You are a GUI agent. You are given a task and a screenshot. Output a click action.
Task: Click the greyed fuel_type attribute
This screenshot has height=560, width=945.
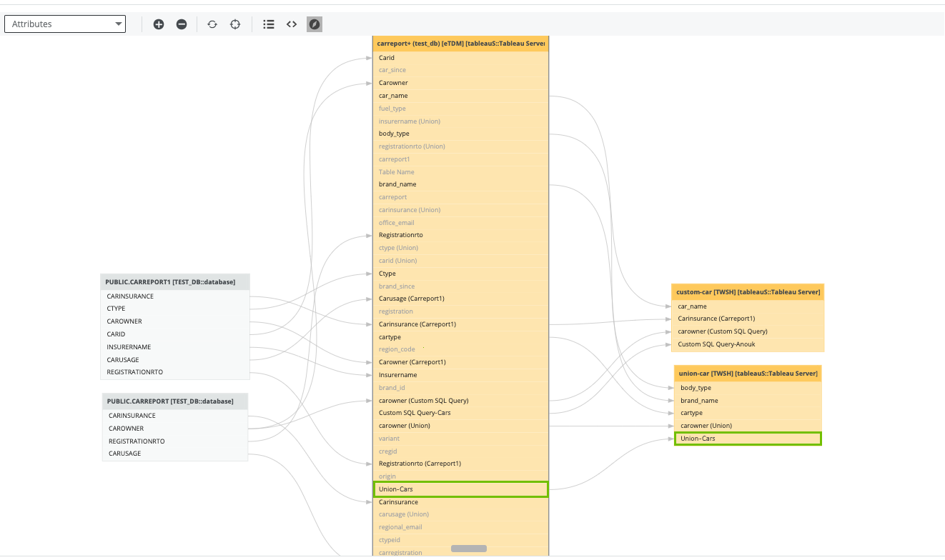click(x=461, y=109)
